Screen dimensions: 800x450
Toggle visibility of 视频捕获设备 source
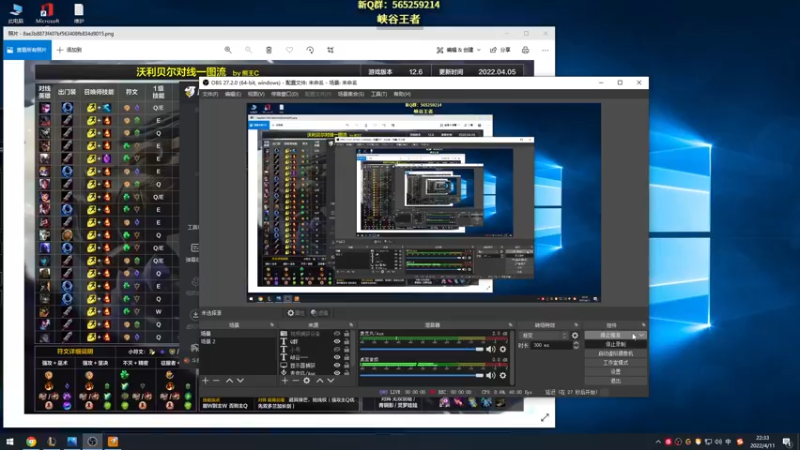(337, 334)
